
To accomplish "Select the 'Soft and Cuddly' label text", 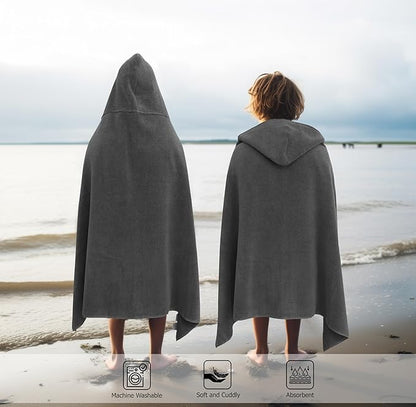I will coord(218,395).
